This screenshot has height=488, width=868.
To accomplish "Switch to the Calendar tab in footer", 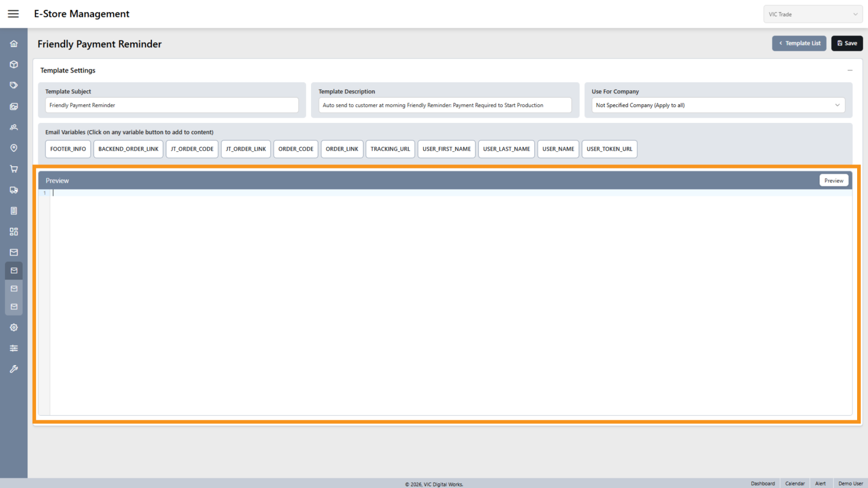I will click(x=795, y=483).
